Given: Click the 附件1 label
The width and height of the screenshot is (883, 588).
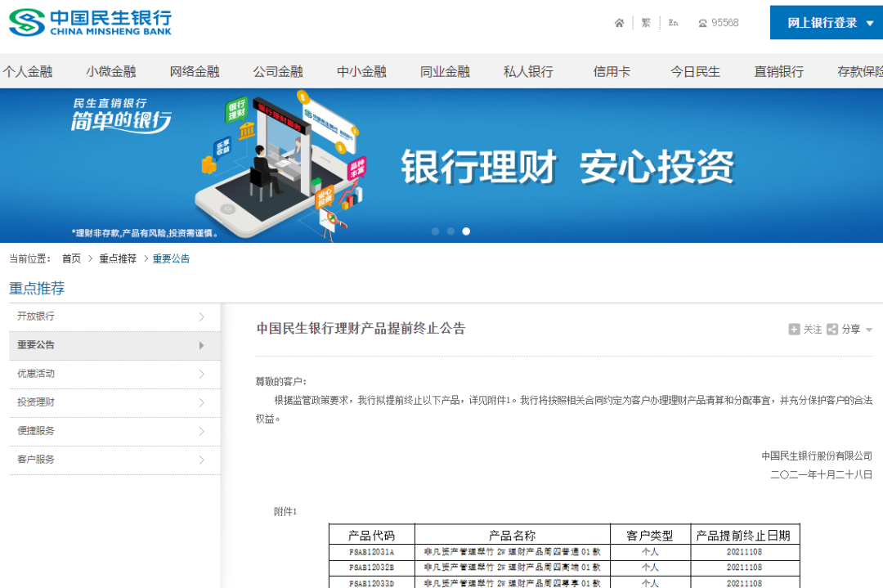Looking at the screenshot, I should pyautogui.click(x=285, y=511).
